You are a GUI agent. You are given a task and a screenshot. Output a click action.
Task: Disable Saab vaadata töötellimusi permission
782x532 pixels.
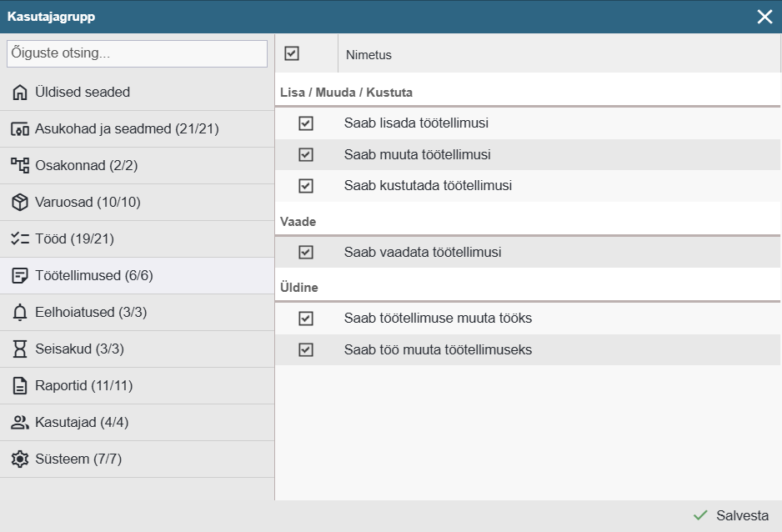pos(306,252)
